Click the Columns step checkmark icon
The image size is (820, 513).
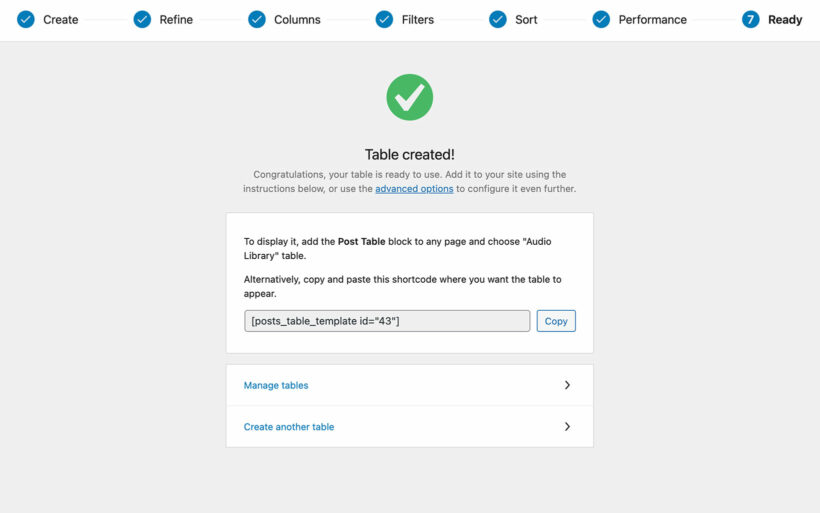pyautogui.click(x=257, y=19)
